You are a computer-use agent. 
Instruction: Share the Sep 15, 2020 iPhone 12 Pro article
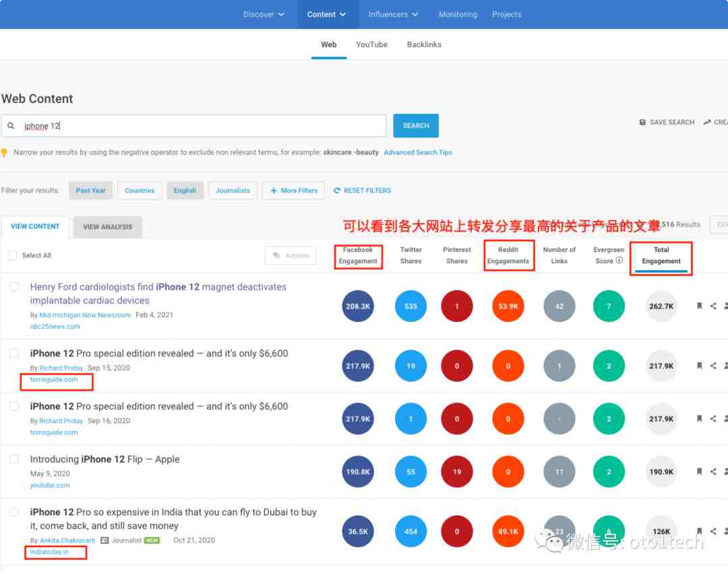[713, 366]
